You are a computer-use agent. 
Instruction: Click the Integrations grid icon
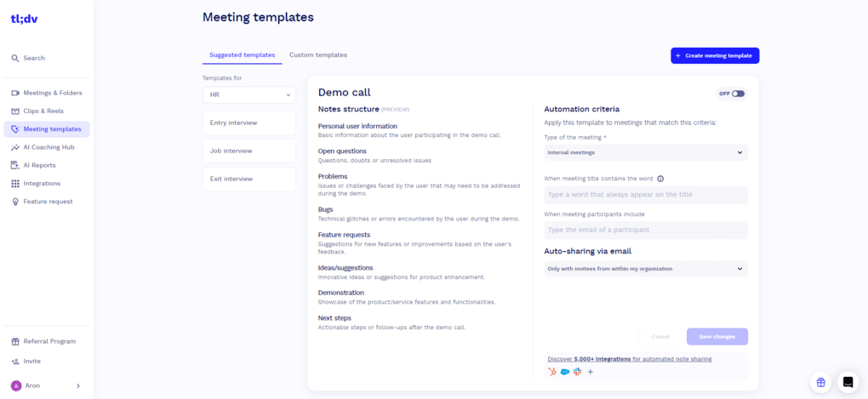tap(15, 184)
